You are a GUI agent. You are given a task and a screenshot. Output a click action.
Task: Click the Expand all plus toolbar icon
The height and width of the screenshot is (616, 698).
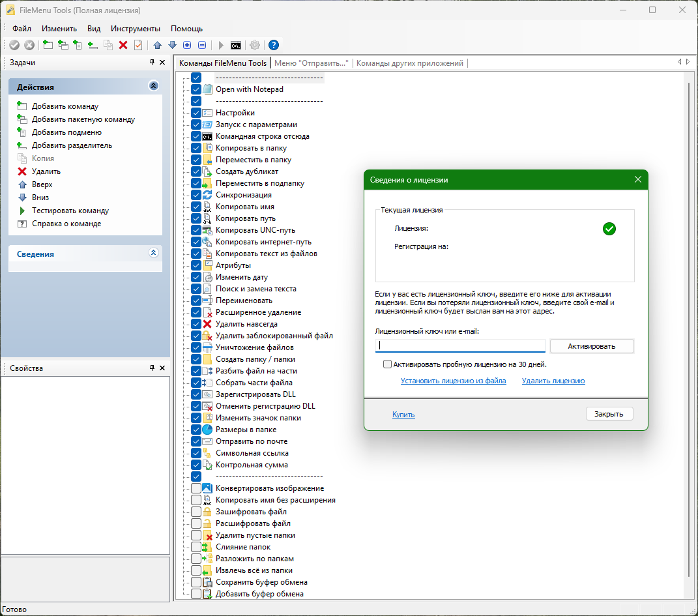click(x=187, y=45)
